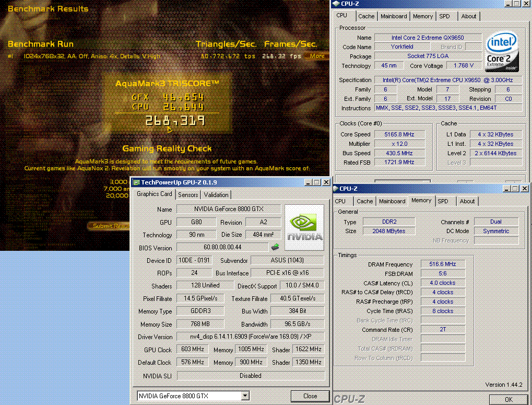Close the lower CPU-Z window via X
532x405 pixels.
coord(525,189)
